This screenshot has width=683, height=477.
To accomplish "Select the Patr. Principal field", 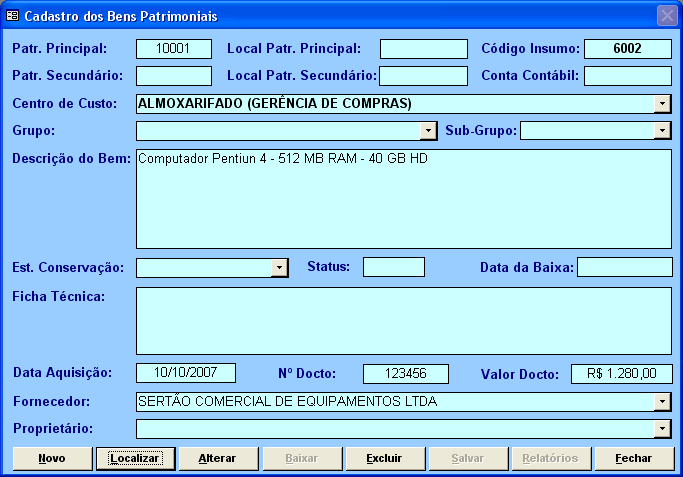I will [x=174, y=49].
